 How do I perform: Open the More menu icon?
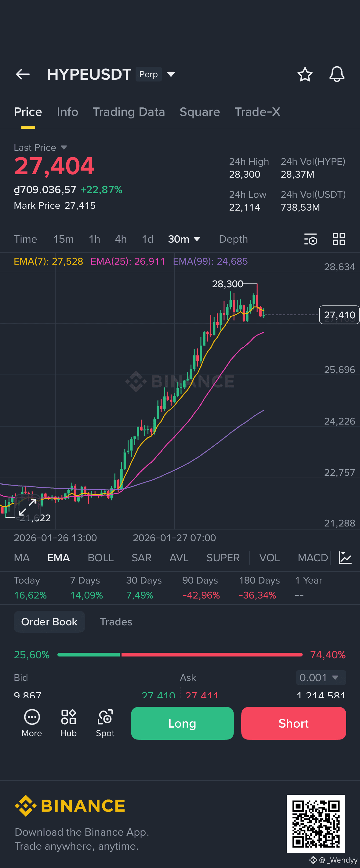pos(32,723)
